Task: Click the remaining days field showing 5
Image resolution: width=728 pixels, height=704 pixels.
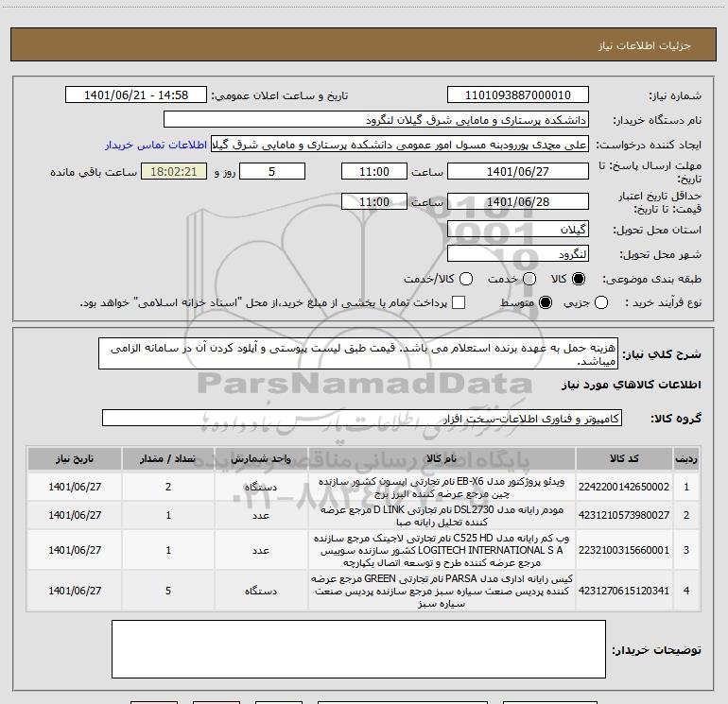Action: pyautogui.click(x=272, y=171)
